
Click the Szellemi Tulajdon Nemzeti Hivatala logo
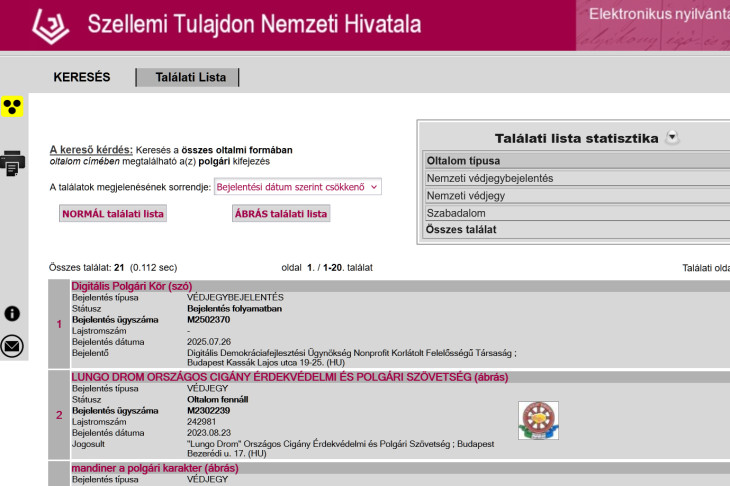(x=51, y=26)
